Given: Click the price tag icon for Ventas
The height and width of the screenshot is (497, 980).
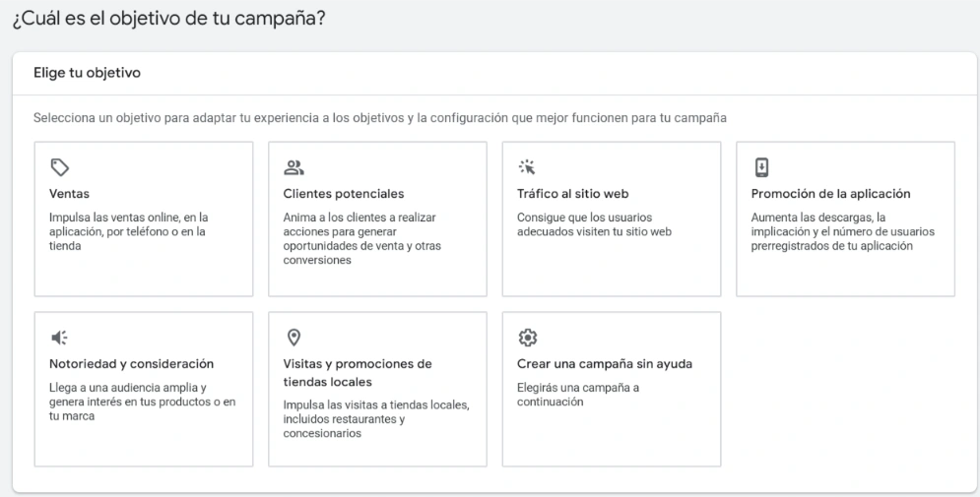Looking at the screenshot, I should [58, 166].
